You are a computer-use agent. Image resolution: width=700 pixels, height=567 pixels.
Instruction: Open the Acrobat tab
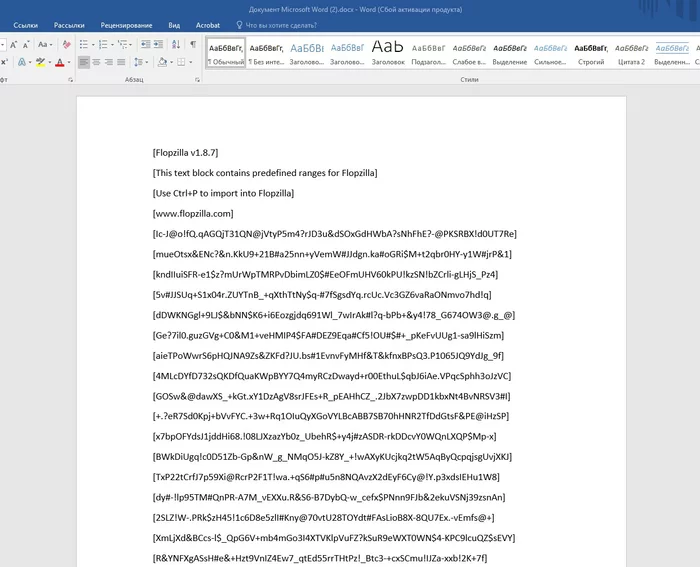(208, 25)
